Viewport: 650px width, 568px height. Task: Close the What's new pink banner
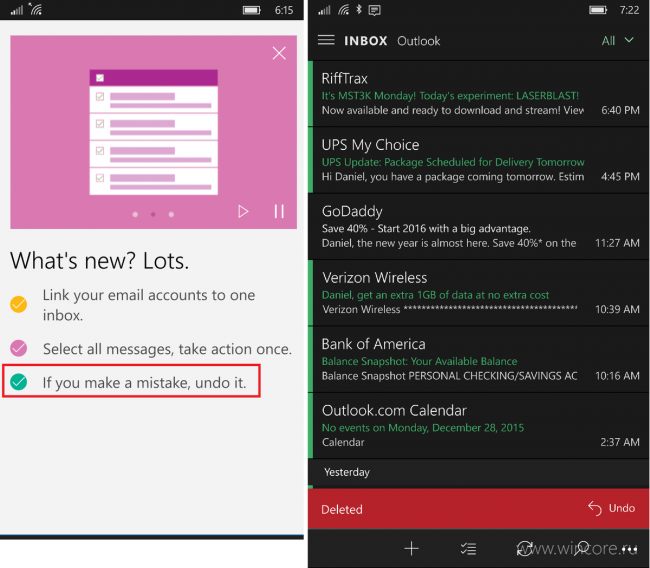tap(279, 53)
